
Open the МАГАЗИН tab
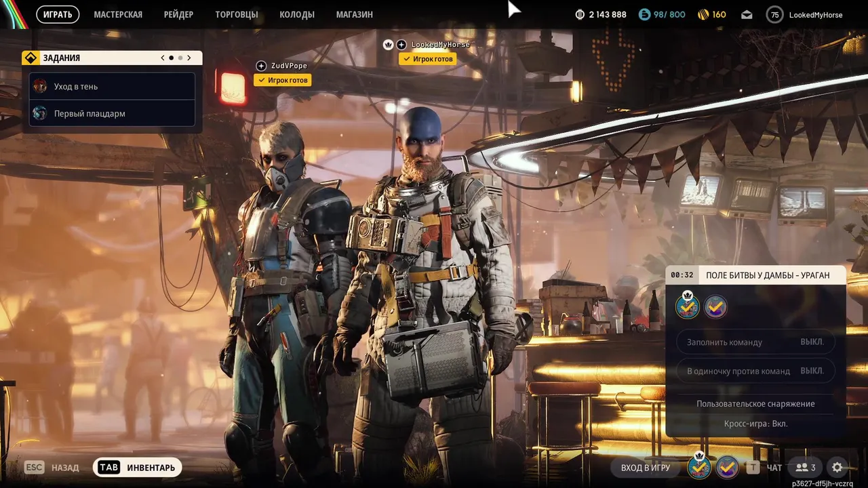click(354, 14)
